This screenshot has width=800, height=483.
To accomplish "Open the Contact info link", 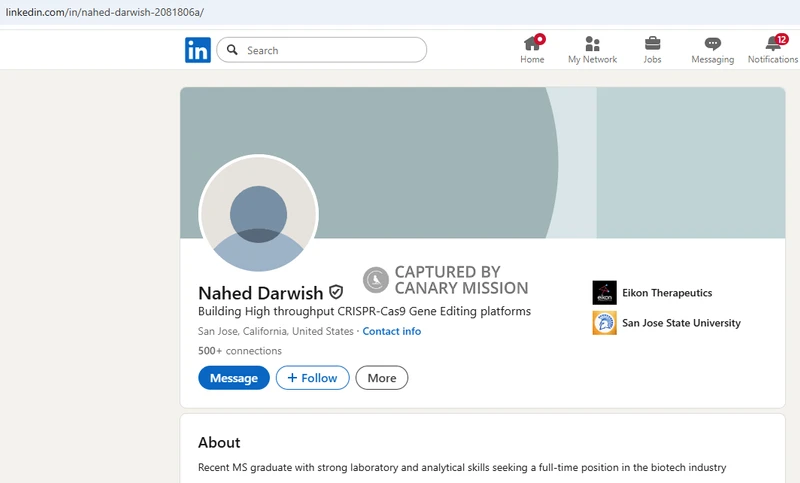I will (x=392, y=331).
